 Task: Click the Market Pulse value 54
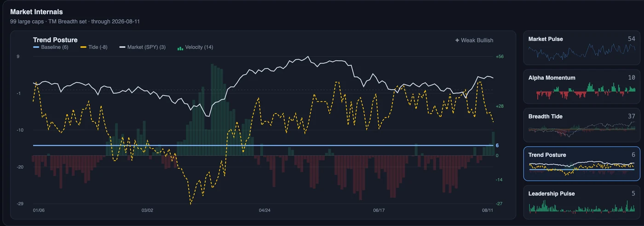point(631,39)
